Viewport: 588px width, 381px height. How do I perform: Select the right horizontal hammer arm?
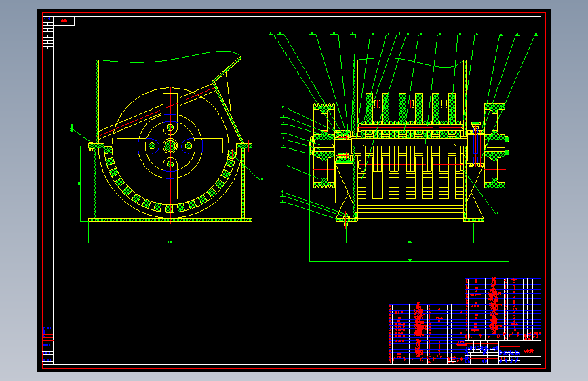pos(203,146)
